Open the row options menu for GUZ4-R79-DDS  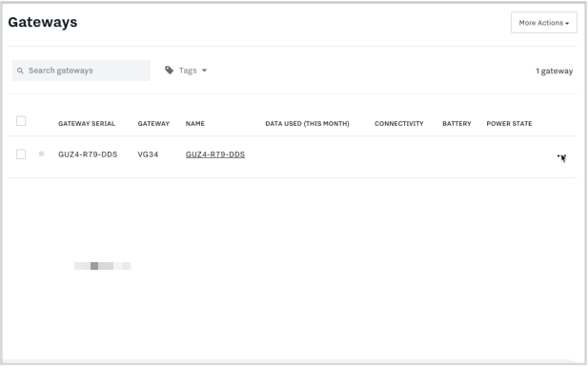pos(561,156)
